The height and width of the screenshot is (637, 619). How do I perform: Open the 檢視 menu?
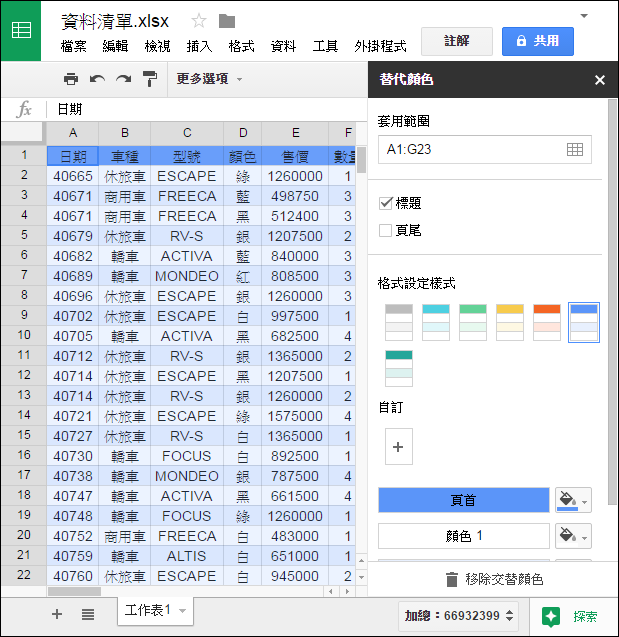[157, 46]
